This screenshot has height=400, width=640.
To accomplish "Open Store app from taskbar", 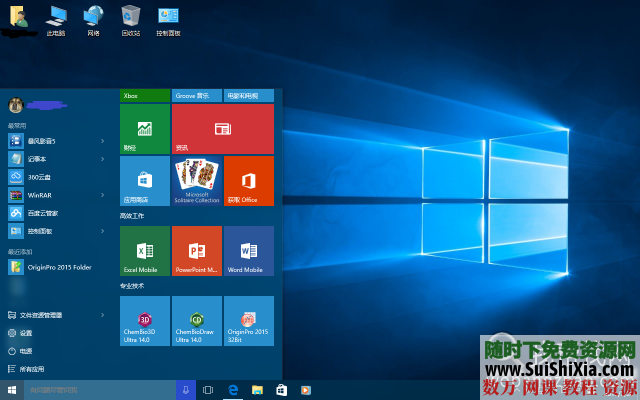I will point(282,390).
